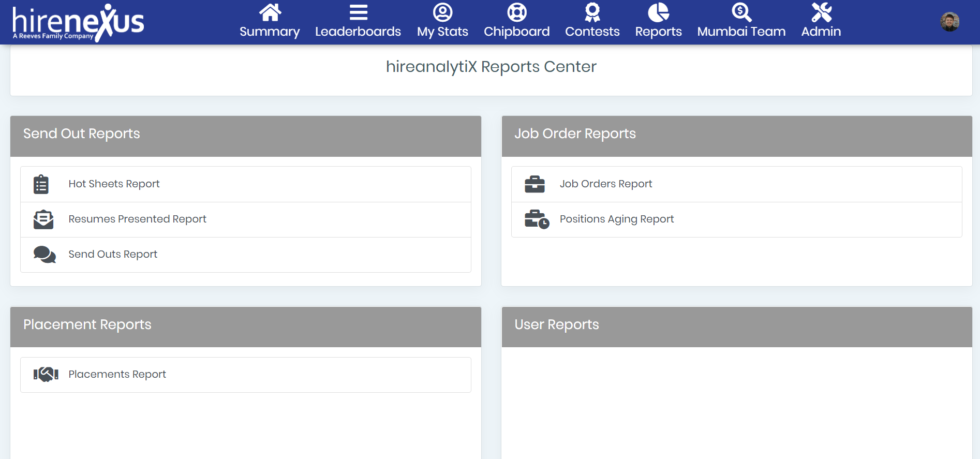Click the My Stats person icon
Image resolution: width=980 pixels, height=459 pixels.
click(443, 12)
